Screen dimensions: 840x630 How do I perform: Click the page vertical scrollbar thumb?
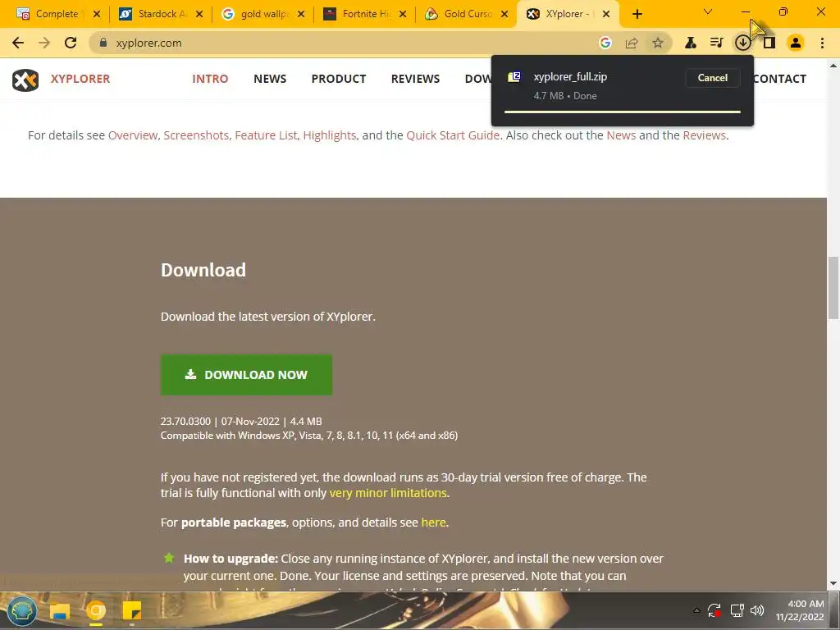[833, 288]
